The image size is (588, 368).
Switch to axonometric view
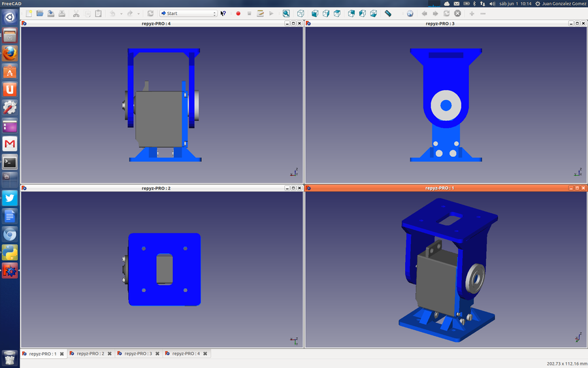click(301, 13)
